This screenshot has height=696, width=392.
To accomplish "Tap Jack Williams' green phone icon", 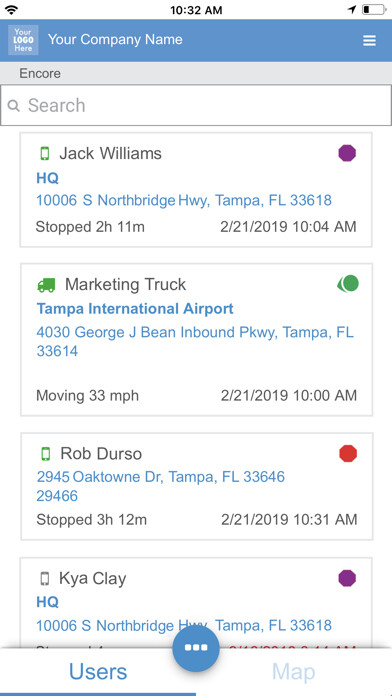I will click(x=45, y=154).
